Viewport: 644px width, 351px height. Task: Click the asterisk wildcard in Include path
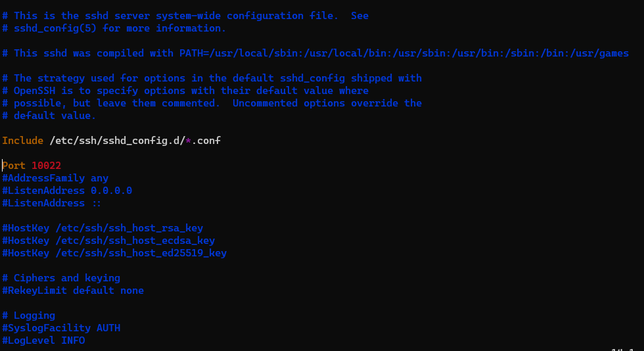coord(189,141)
